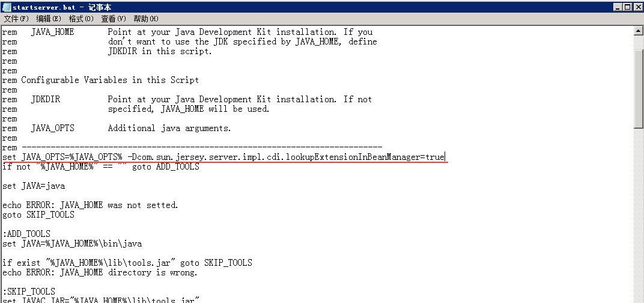The width and height of the screenshot is (644, 303).
Task: Minimize the Notepad window
Action: click(x=619, y=7)
